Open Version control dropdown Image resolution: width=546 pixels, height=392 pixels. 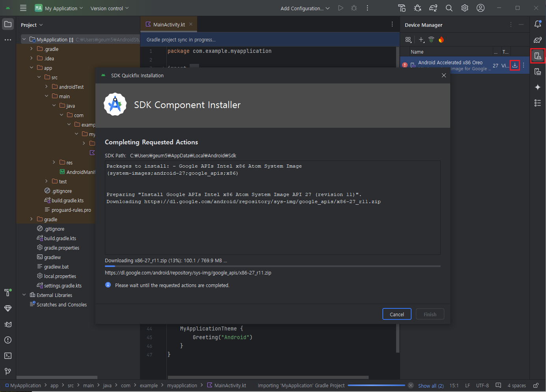[x=110, y=8]
